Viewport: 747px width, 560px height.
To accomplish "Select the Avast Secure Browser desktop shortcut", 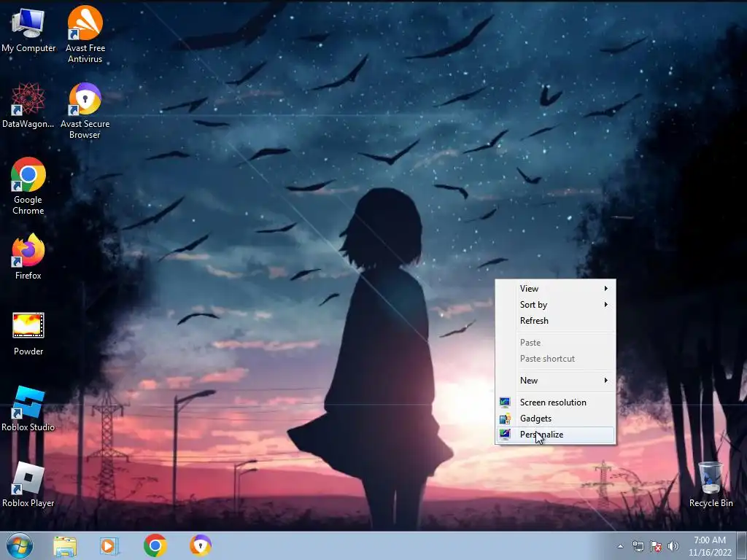I will tap(85, 111).
